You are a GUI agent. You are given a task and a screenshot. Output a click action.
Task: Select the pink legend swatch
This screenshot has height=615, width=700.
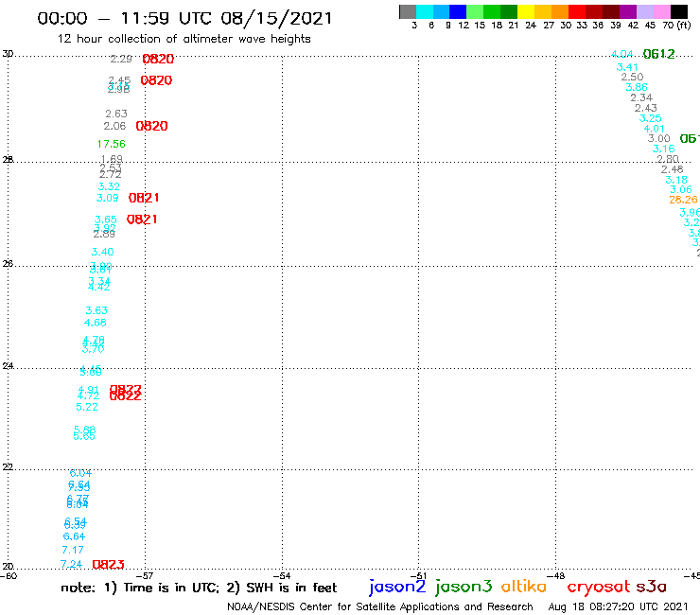(x=661, y=11)
